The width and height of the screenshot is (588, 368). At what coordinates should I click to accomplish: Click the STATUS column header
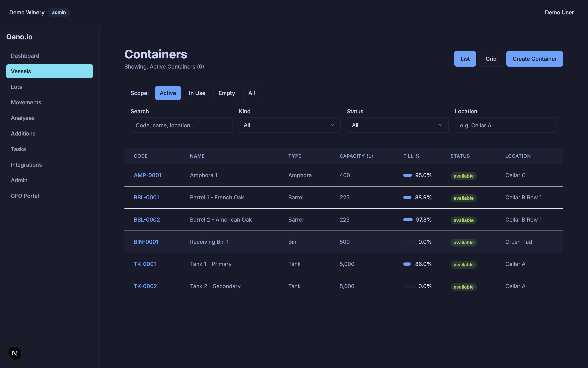coord(460,156)
